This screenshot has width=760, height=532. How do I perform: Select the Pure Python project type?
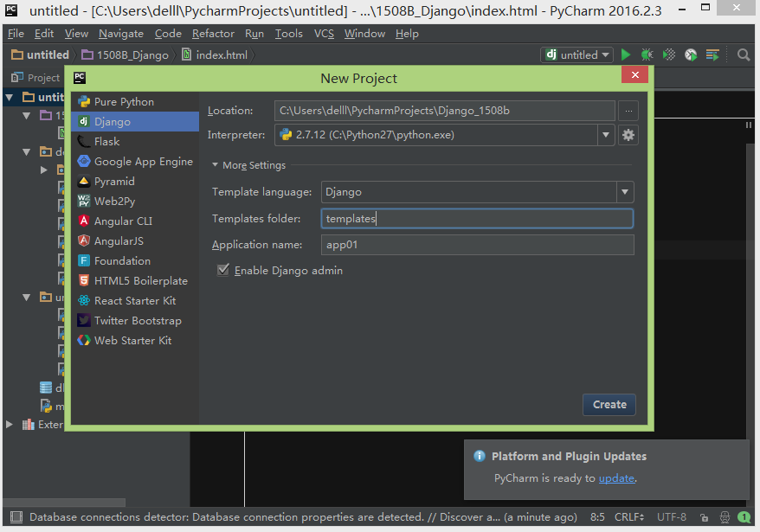[135, 102]
